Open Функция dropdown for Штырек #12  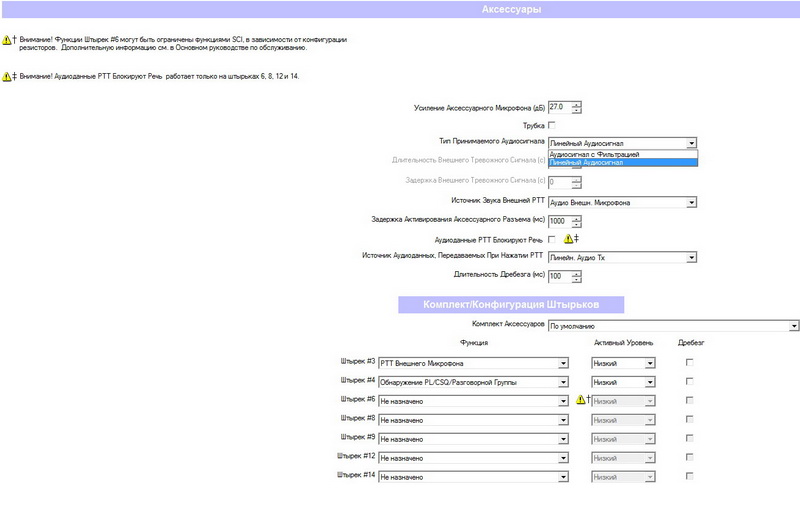(x=563, y=458)
